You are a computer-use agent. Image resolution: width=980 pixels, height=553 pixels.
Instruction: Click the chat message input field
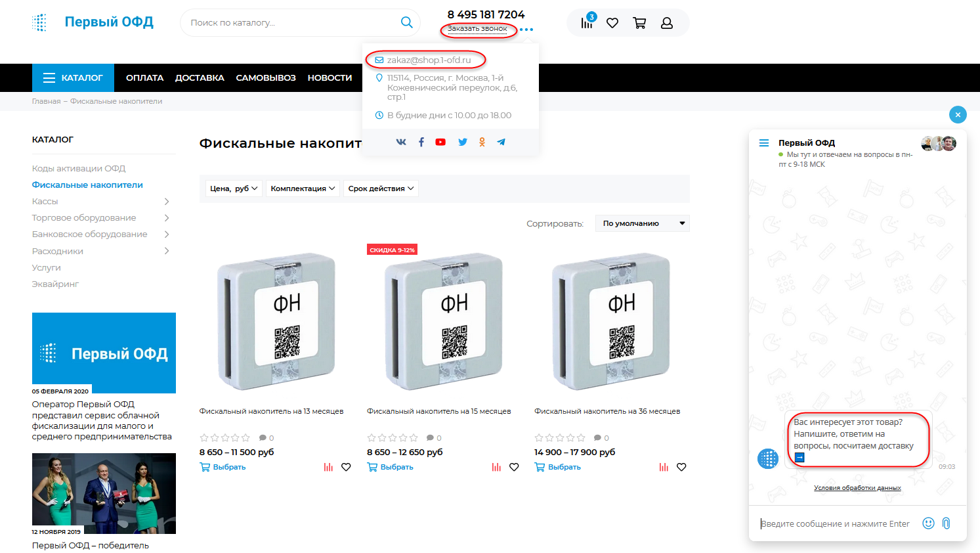tap(835, 523)
